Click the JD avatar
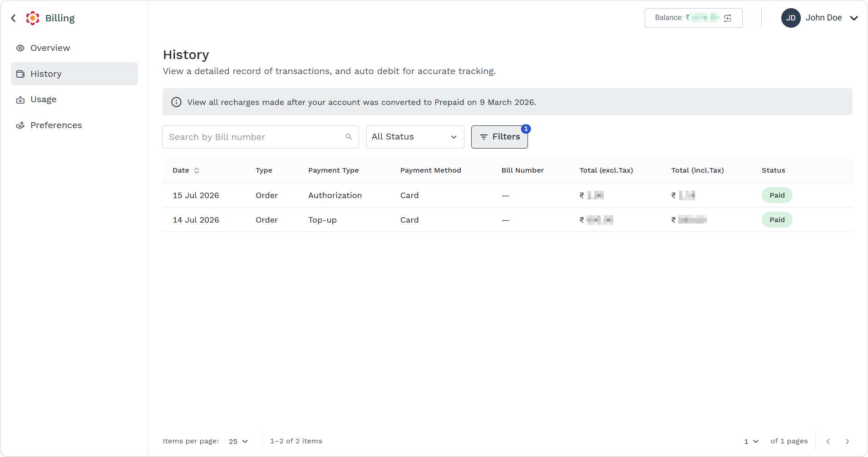The image size is (868, 457). (x=791, y=18)
